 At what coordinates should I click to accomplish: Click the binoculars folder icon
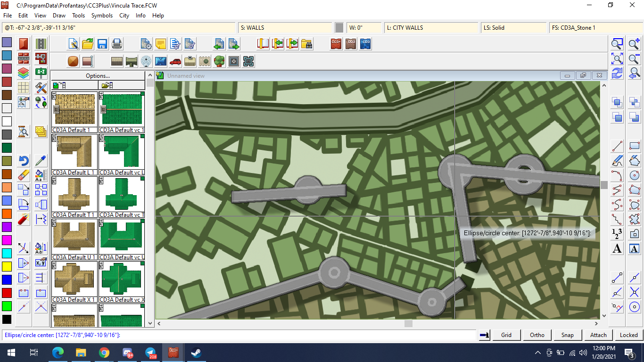coord(307,44)
